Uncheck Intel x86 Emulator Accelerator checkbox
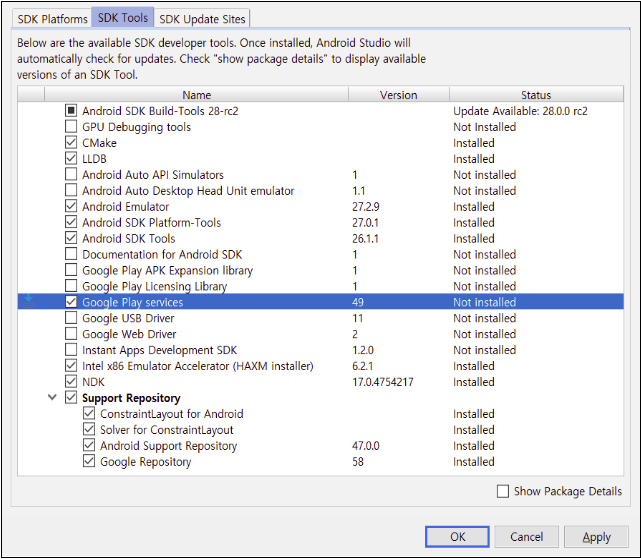Image resolution: width=641 pixels, height=559 pixels. pos(71,366)
